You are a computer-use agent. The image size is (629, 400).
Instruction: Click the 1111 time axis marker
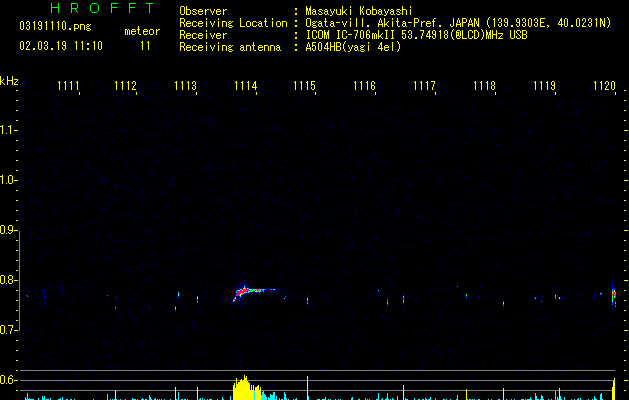(68, 85)
